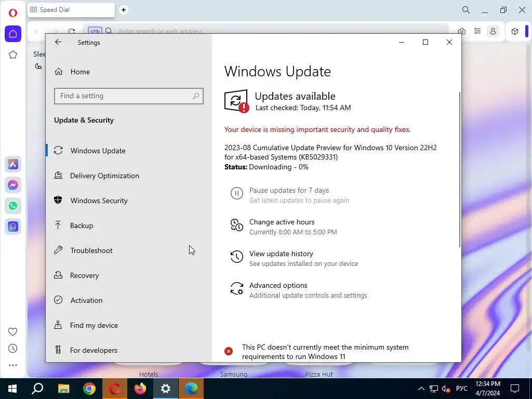Open Home in Settings sidebar
Image resolution: width=532 pixels, height=399 pixels.
tap(80, 72)
